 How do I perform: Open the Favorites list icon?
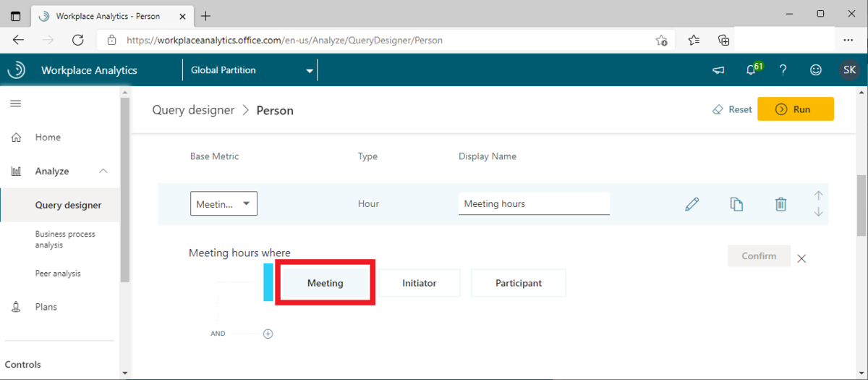694,40
